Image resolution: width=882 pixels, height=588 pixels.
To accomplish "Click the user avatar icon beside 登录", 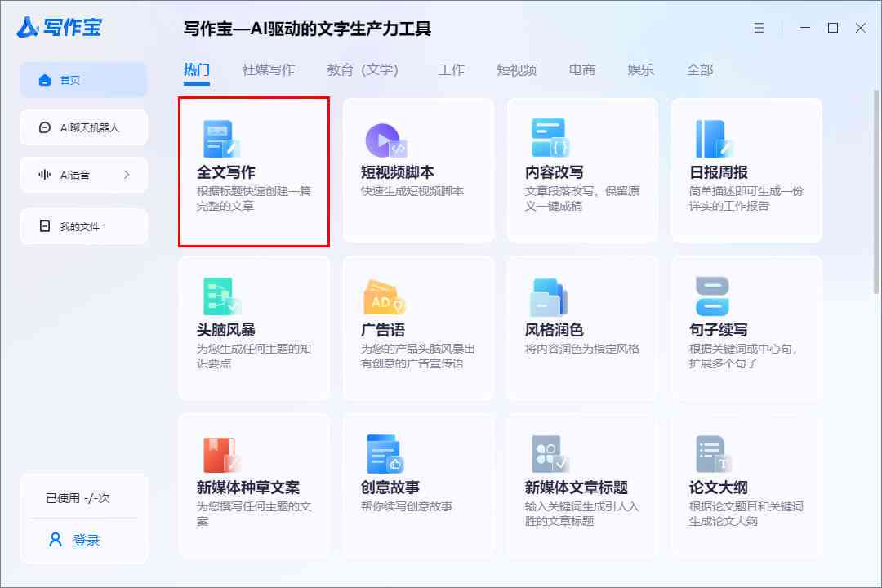I will pos(56,540).
